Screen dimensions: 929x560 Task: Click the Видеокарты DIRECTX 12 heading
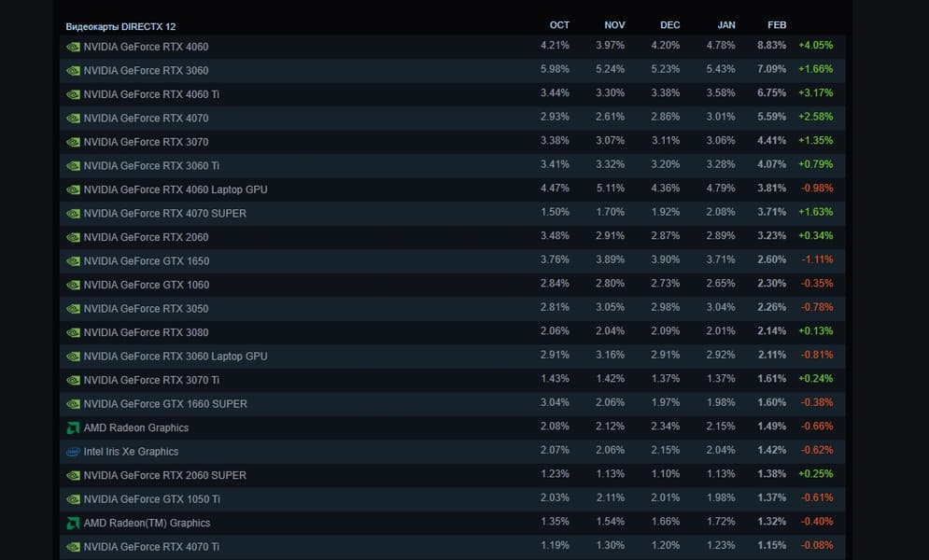click(x=120, y=26)
